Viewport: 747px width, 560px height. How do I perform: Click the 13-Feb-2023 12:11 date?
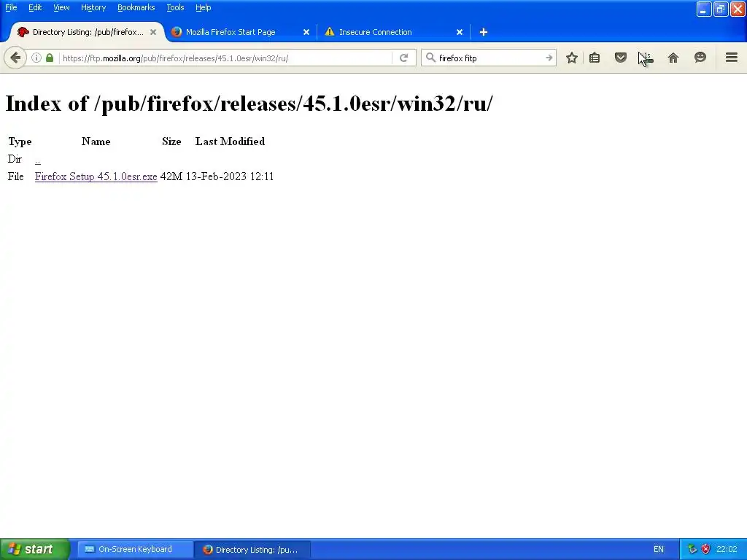click(230, 176)
